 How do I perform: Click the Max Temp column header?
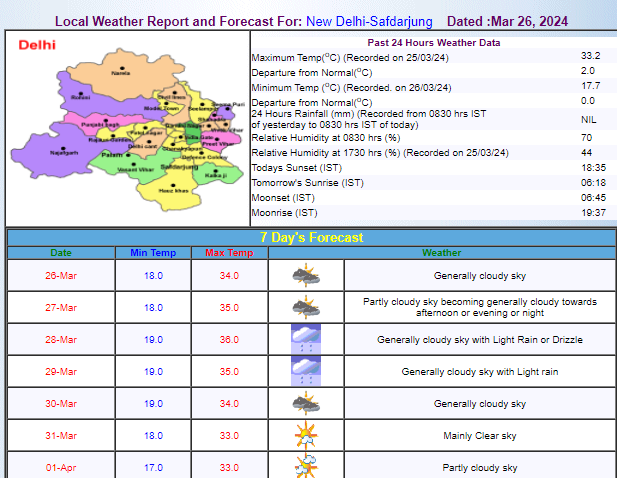[229, 253]
